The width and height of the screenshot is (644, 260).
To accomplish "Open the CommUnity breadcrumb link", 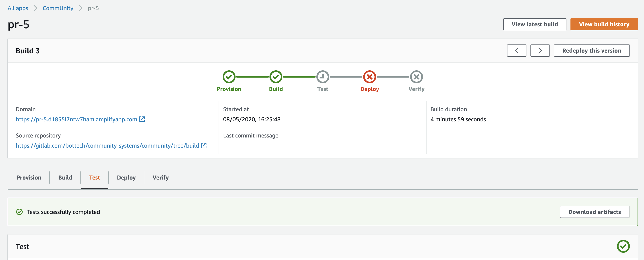I will point(58,8).
